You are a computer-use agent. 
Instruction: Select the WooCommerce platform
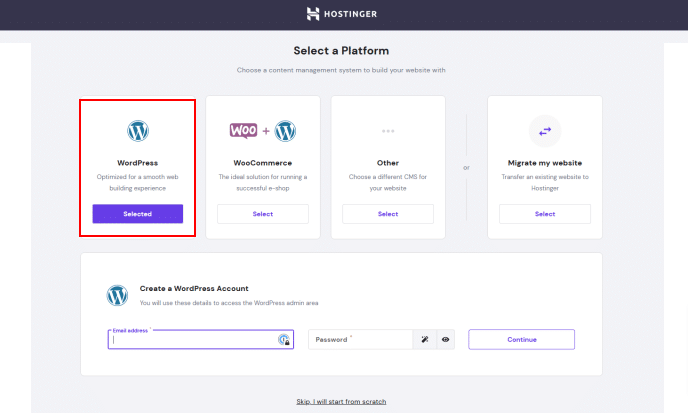[263, 214]
